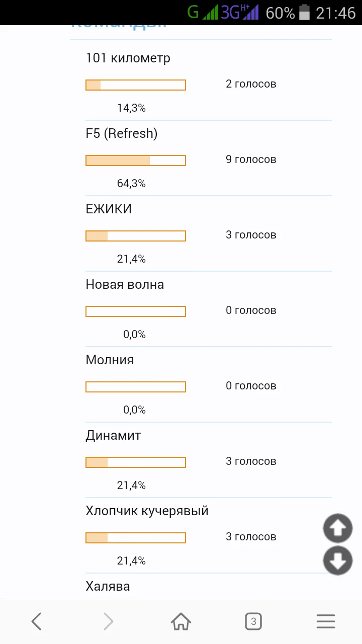Screen dimensions: 362x644
Task: Tap the browser forward arrow
Action: [x=108, y=622]
